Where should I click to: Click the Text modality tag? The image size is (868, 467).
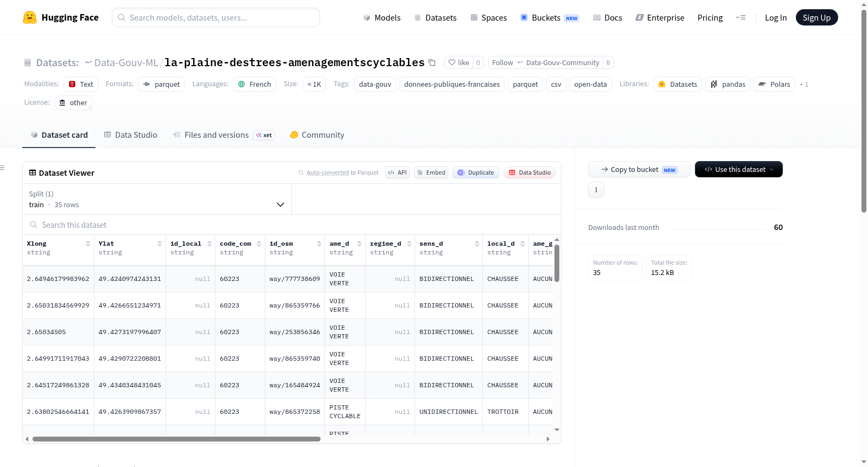click(x=81, y=84)
